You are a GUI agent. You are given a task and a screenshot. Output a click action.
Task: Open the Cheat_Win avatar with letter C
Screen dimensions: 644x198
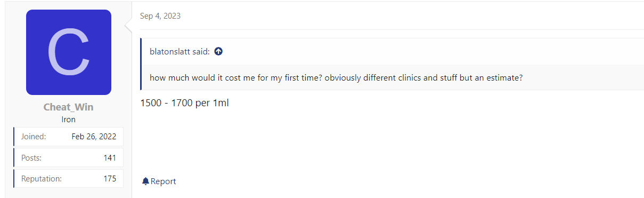69,52
